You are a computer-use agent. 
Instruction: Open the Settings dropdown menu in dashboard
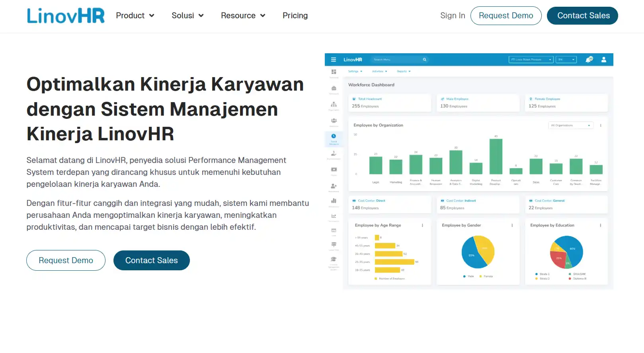click(x=355, y=72)
